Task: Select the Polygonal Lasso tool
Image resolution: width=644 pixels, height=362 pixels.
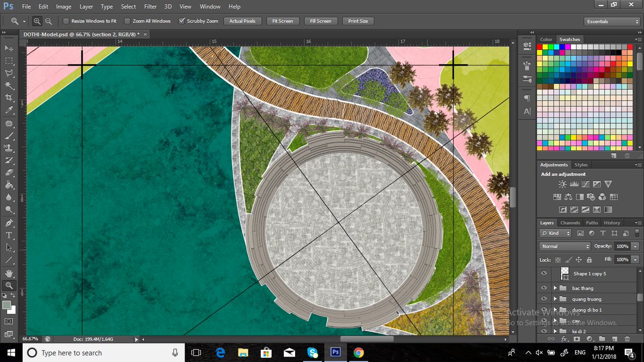Action: 9,72
